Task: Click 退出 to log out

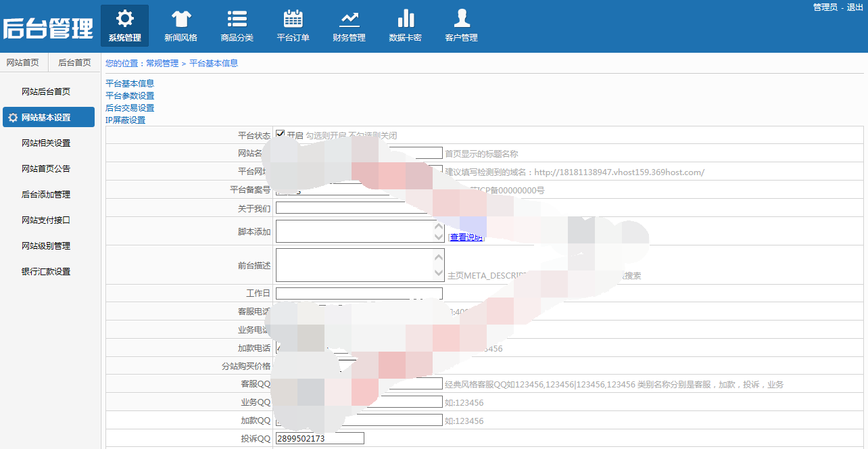Action: pyautogui.click(x=855, y=7)
